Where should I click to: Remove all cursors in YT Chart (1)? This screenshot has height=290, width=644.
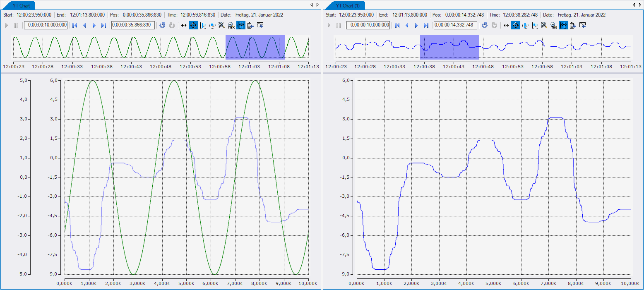(x=544, y=25)
